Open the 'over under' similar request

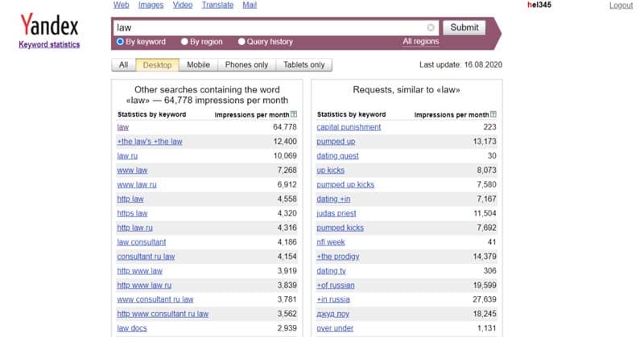pos(335,328)
